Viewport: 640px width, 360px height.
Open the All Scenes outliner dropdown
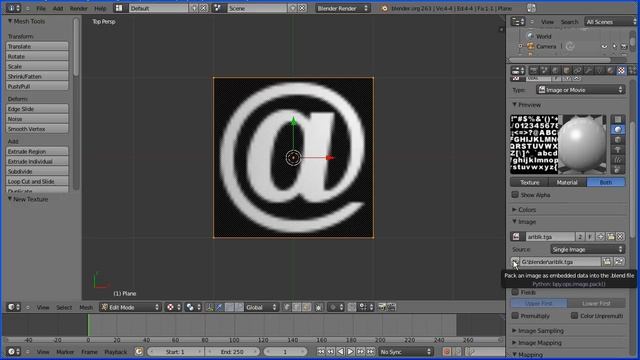click(x=611, y=22)
